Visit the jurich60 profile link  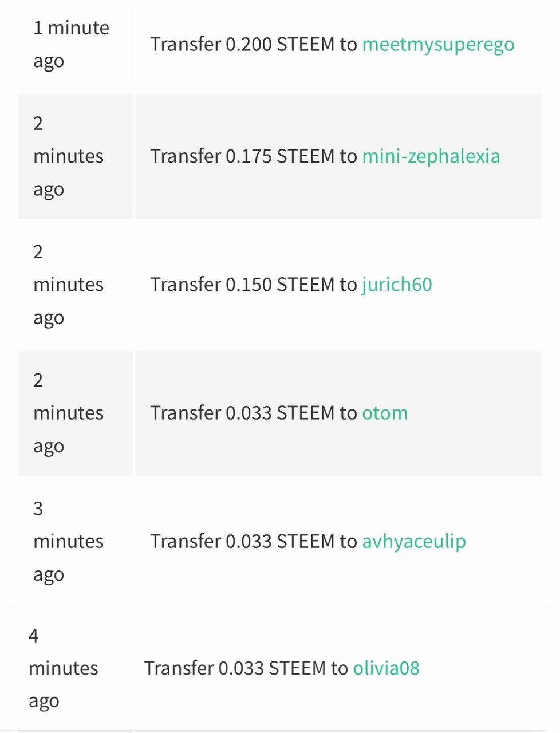pos(397,285)
